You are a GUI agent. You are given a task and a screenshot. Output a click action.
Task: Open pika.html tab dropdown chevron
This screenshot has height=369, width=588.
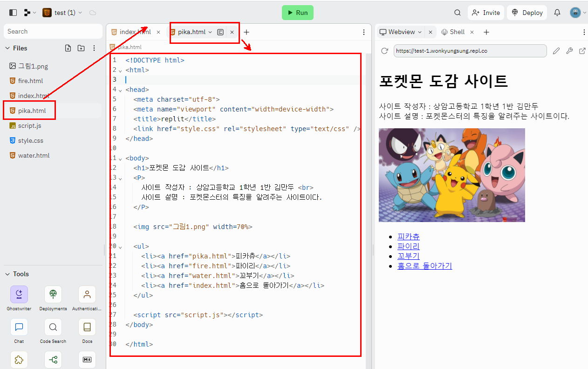tap(210, 32)
